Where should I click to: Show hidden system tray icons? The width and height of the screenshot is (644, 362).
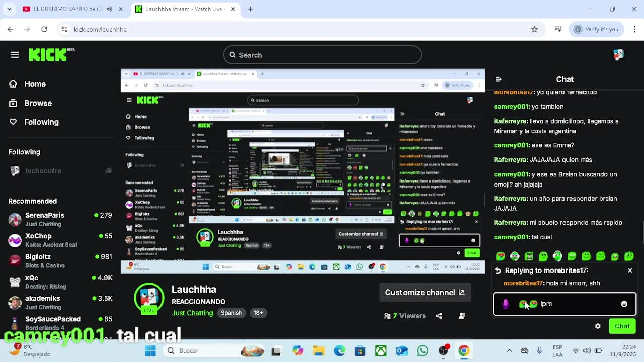click(509, 351)
